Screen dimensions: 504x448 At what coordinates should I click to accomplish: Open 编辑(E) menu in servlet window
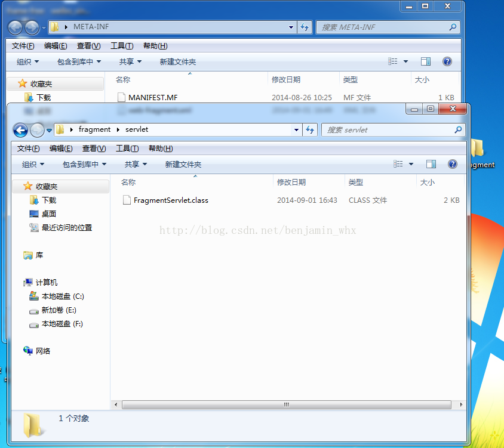[x=61, y=149]
